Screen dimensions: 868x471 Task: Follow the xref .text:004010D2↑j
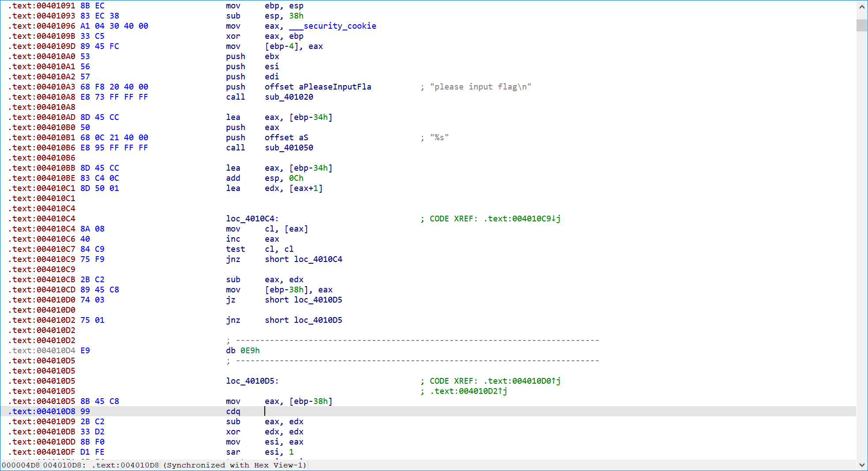pyautogui.click(x=469, y=391)
